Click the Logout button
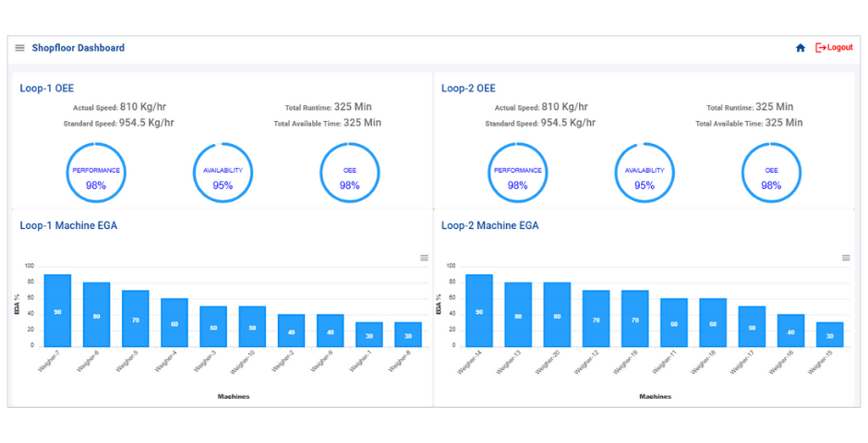Screen dimensions: 868x443 tap(834, 48)
